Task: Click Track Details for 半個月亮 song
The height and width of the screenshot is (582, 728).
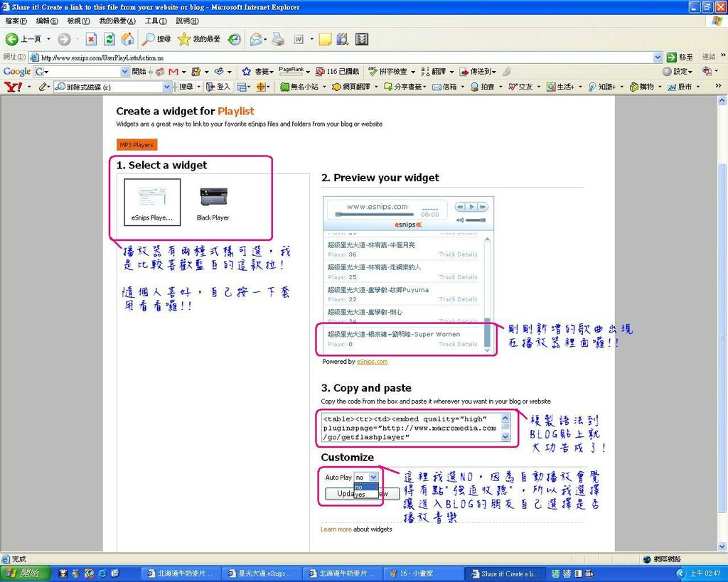Action: 458,254
